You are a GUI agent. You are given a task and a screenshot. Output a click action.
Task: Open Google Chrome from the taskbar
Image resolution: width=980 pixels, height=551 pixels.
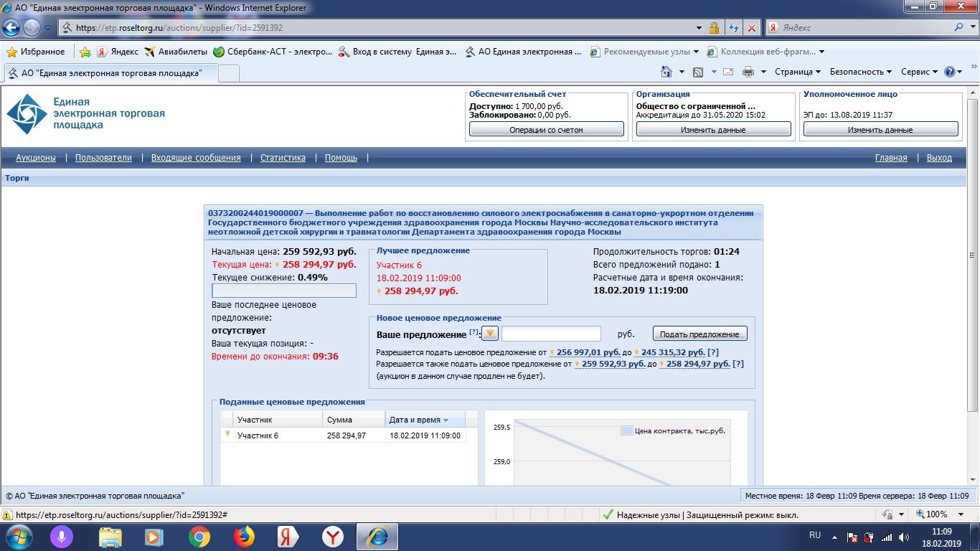[x=199, y=537]
